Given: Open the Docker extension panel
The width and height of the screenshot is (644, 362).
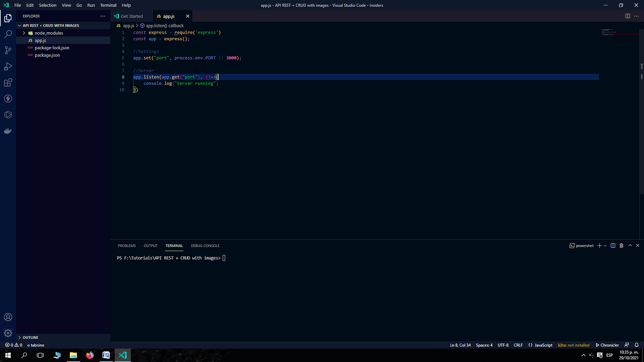Looking at the screenshot, I should click(x=8, y=131).
